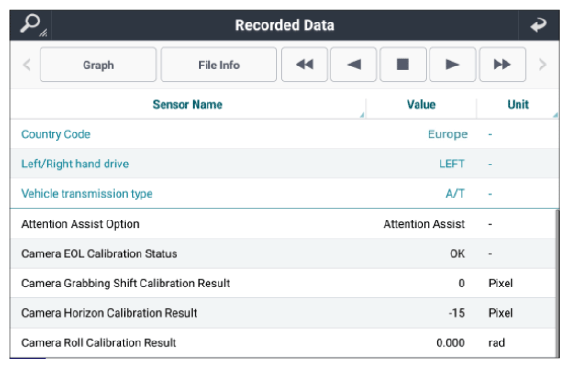Click the -15 value cell
This screenshot has height=368, width=569.
457,313
